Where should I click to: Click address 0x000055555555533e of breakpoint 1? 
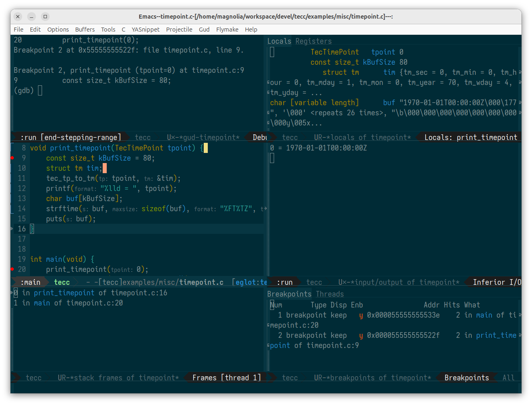(403, 315)
